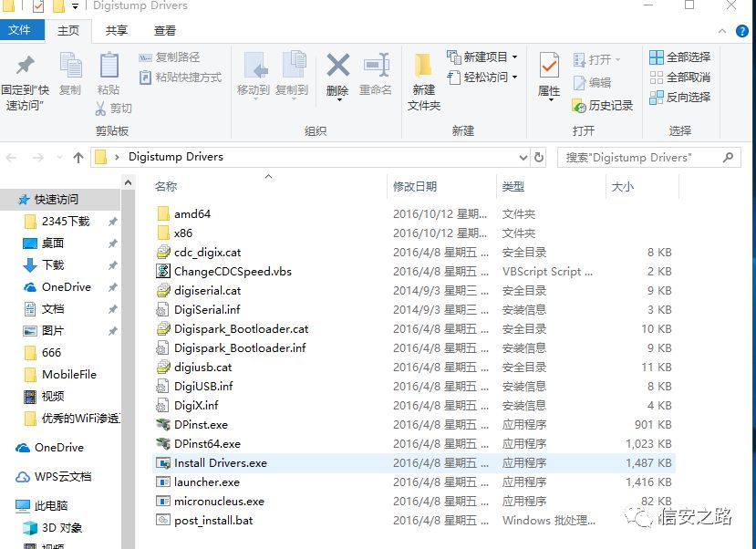756x549 pixels.
Task: Switch to the Home (主页) tab
Action: (68, 30)
